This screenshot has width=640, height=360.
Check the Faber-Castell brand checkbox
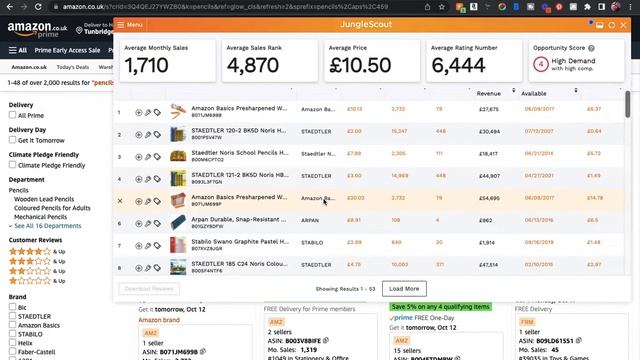(x=12, y=351)
